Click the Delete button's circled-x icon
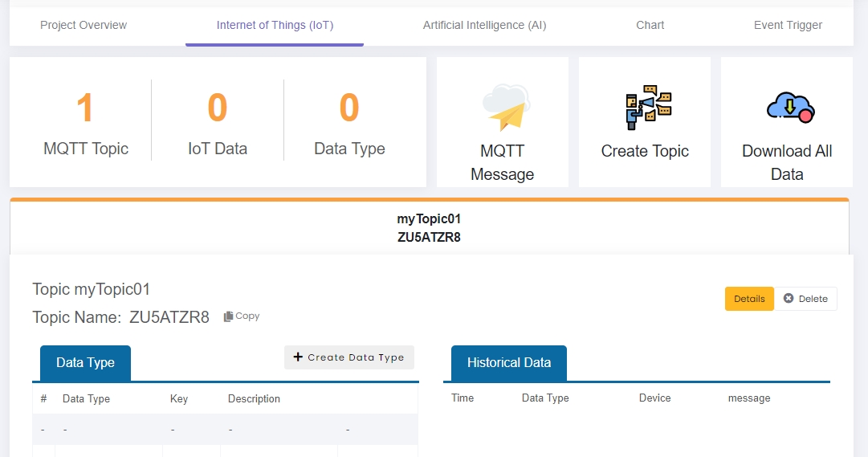Viewport: 868px width, 457px height. coord(789,299)
